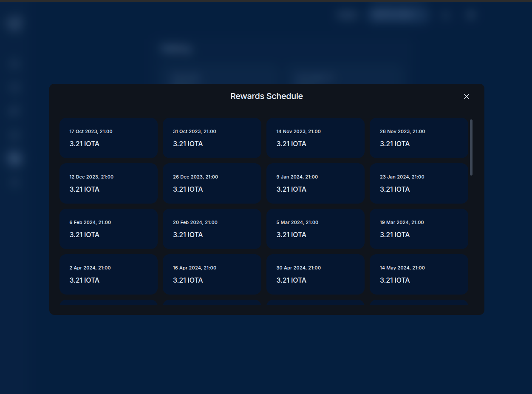
Task: Select the 12 Dec 2023 reward card
Action: 108,184
